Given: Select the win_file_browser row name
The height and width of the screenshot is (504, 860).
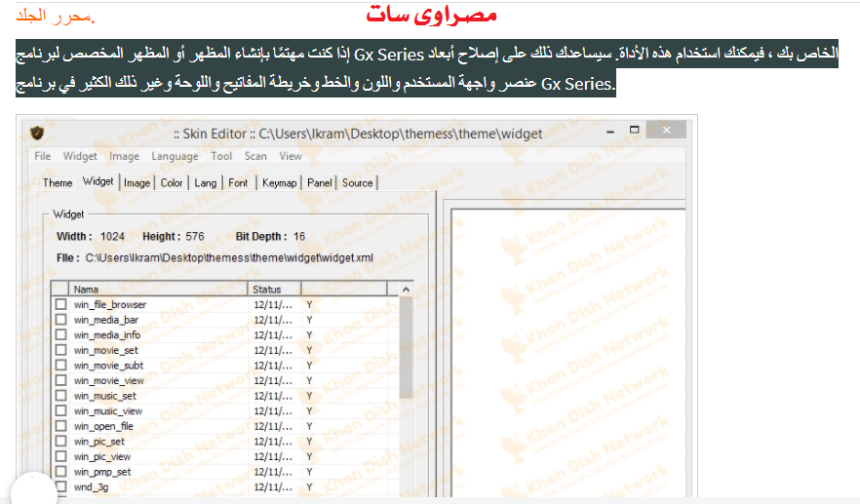Looking at the screenshot, I should 110,304.
